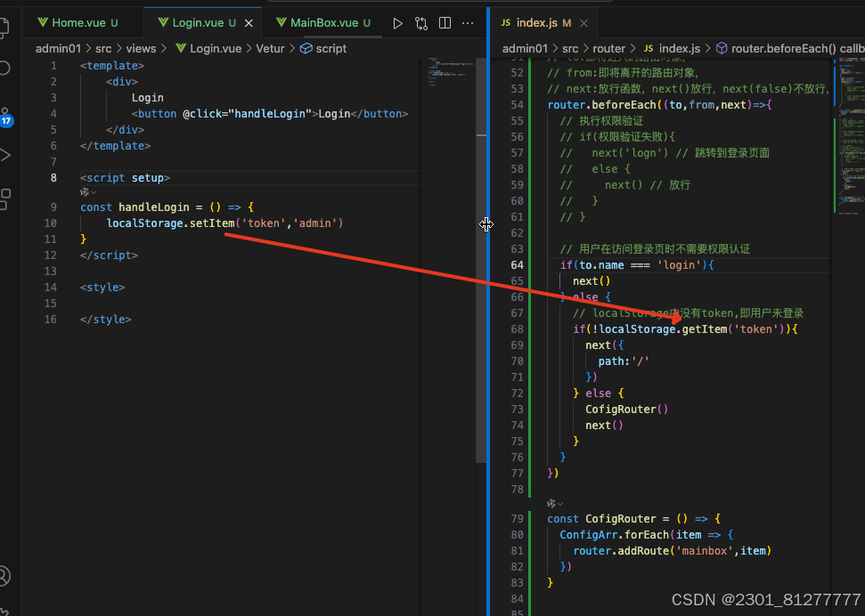Open changes via compare icon in toolbar
865x616 pixels.
(x=421, y=23)
